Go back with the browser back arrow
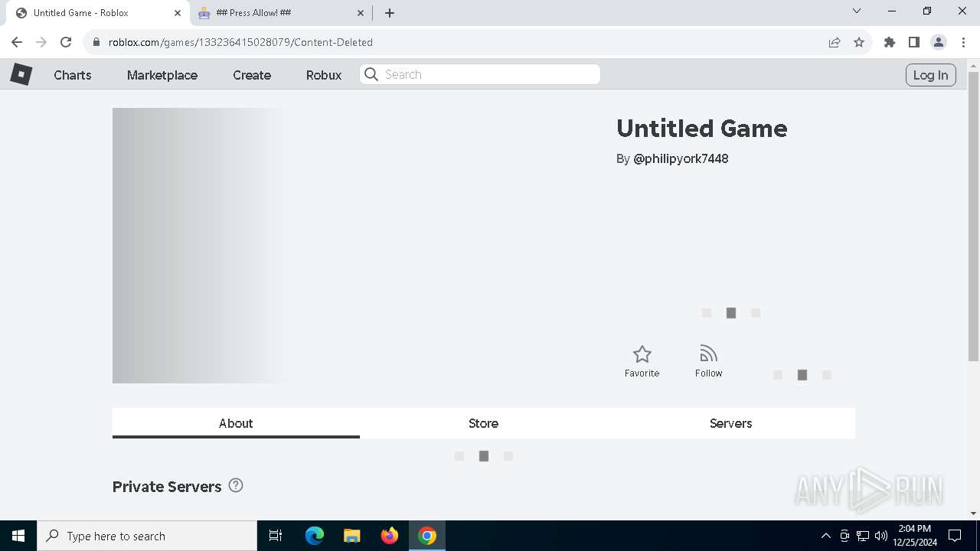Image resolution: width=980 pixels, height=551 pixels. (17, 42)
